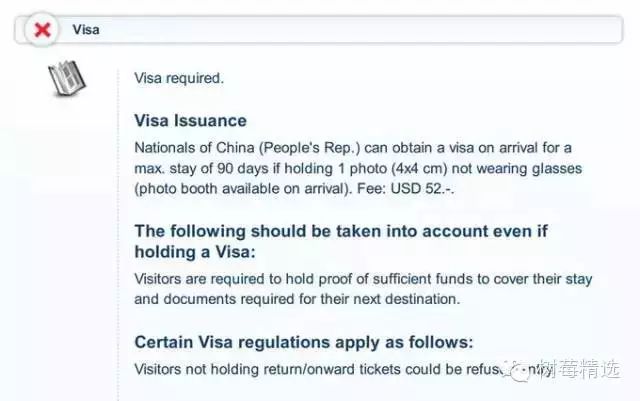Click the 'Nationals of China (People's Rep.)' text

[x=247, y=148]
